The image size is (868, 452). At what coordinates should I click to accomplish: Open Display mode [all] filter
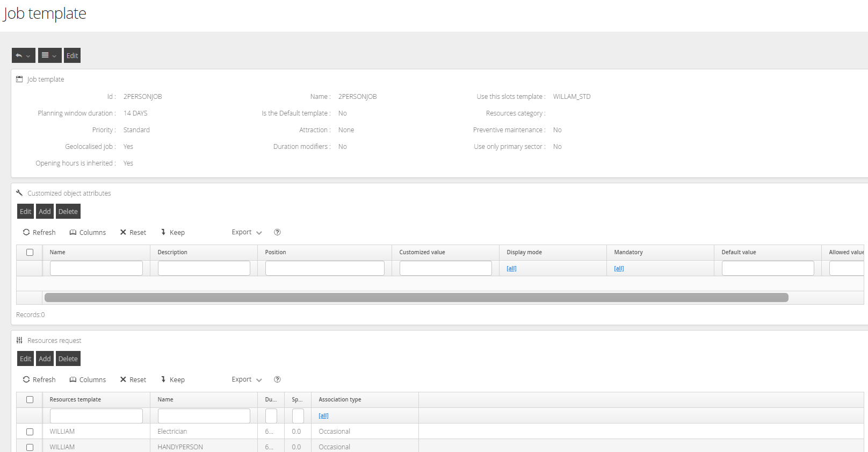[511, 268]
